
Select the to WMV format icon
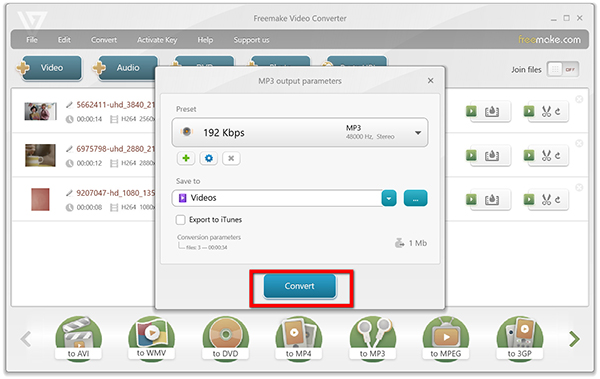152,338
